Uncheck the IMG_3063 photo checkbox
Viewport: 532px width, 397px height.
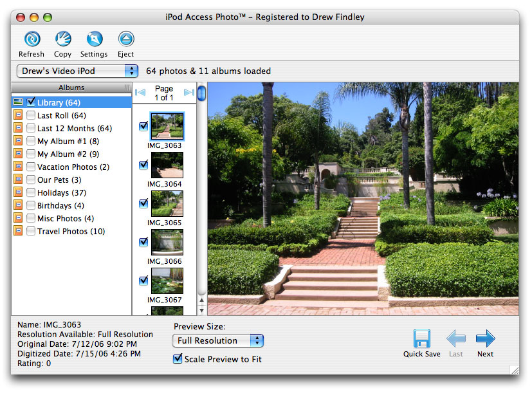pos(143,126)
